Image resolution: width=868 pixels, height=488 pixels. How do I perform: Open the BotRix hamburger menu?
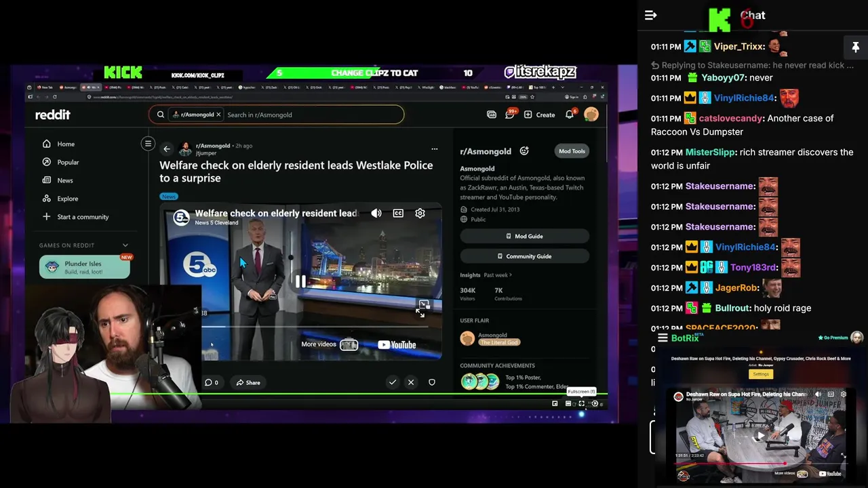(663, 338)
